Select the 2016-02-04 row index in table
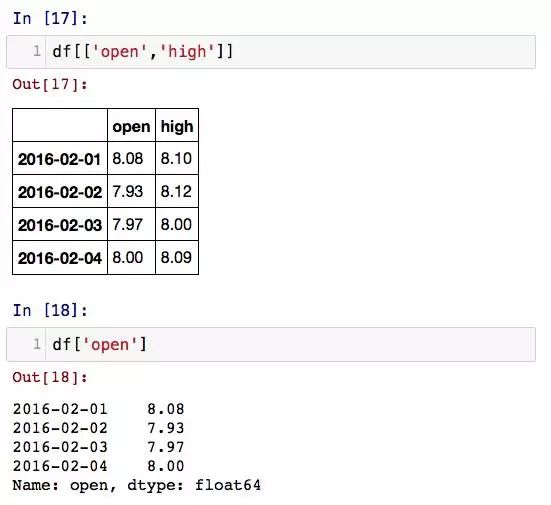551x505 pixels. 60,258
